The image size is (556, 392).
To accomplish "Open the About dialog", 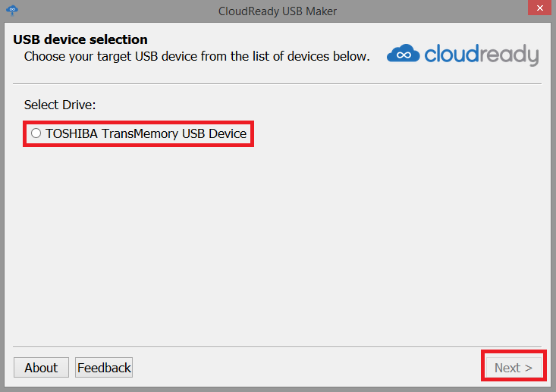I will coord(41,368).
